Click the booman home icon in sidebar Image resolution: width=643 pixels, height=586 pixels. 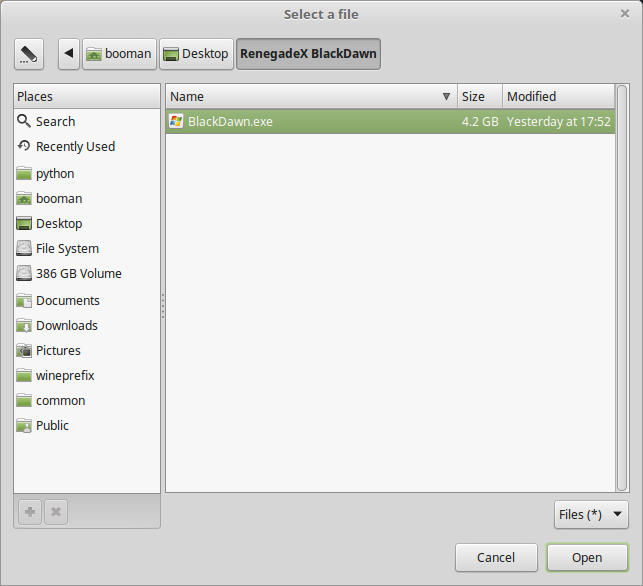point(24,198)
